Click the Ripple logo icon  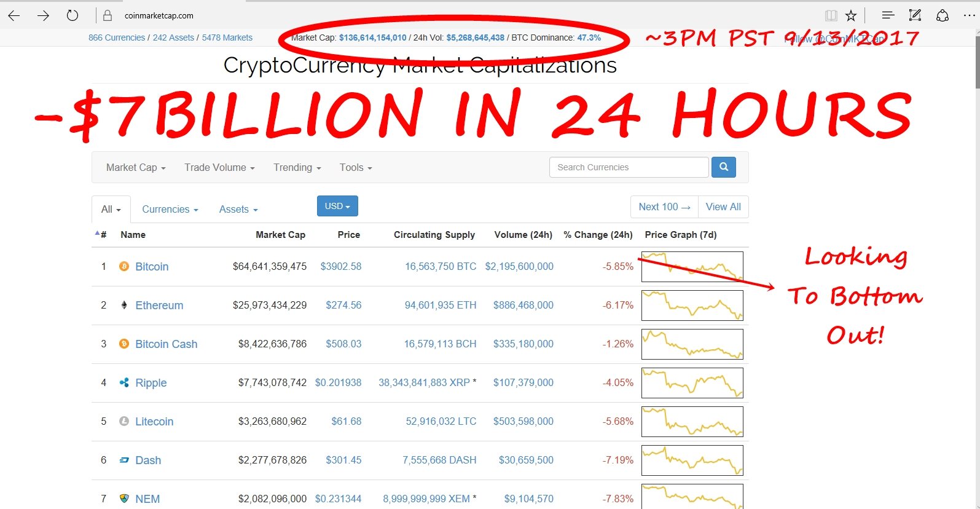point(124,382)
